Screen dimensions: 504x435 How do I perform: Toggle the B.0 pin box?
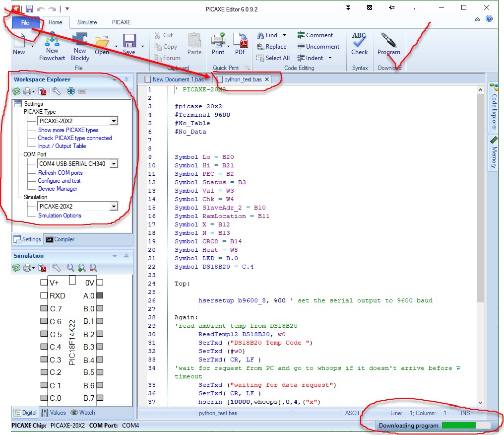pyautogui.click(x=100, y=308)
